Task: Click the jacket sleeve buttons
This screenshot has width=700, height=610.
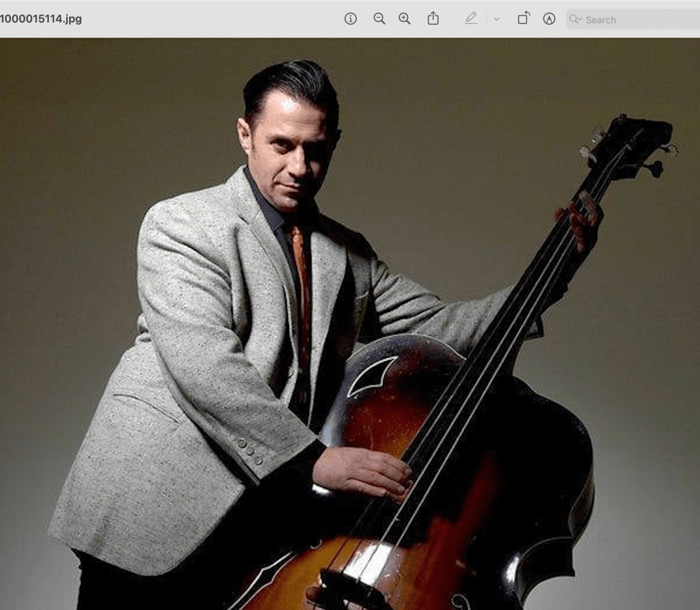Action: click(250, 451)
